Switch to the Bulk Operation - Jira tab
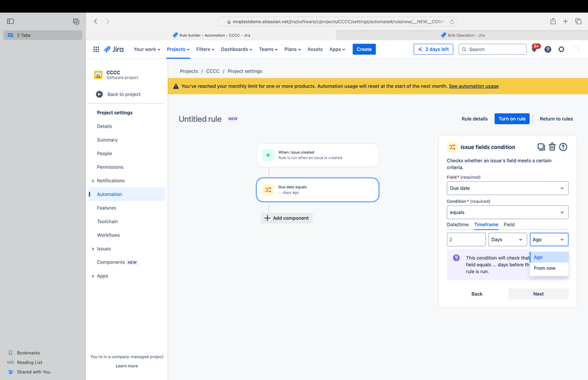This screenshot has height=380, width=588. (462, 35)
